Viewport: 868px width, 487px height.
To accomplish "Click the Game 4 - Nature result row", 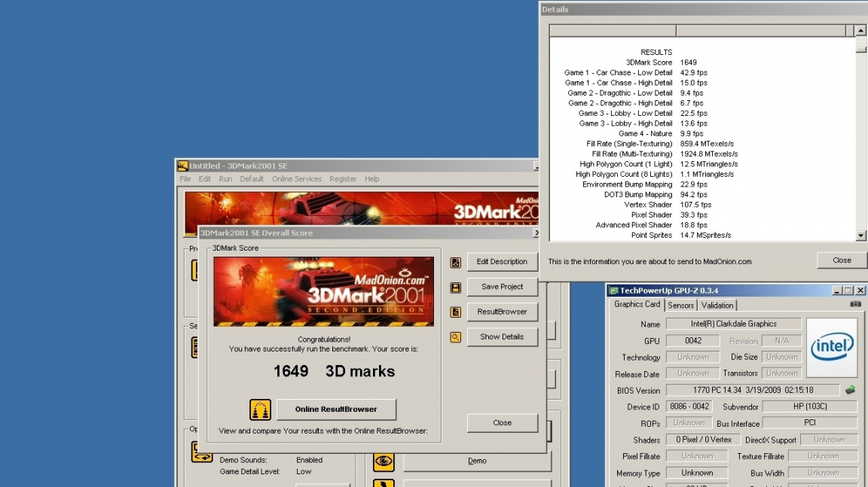I will tap(660, 134).
